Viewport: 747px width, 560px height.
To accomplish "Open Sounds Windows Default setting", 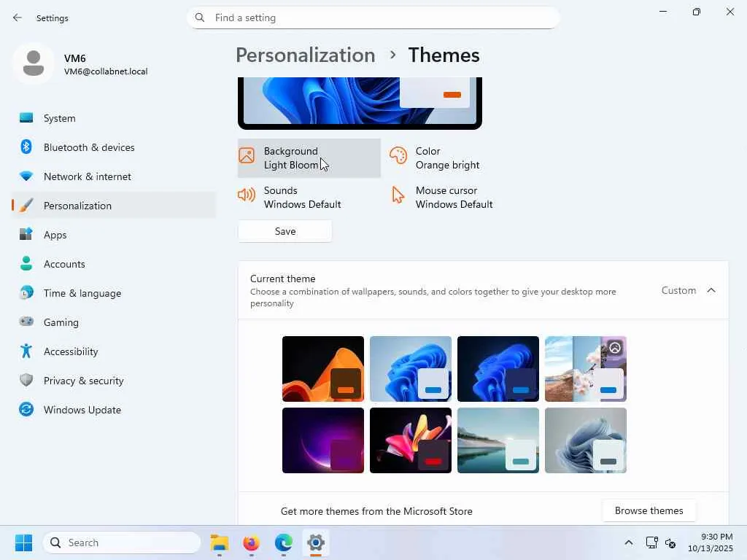I will 309,198.
